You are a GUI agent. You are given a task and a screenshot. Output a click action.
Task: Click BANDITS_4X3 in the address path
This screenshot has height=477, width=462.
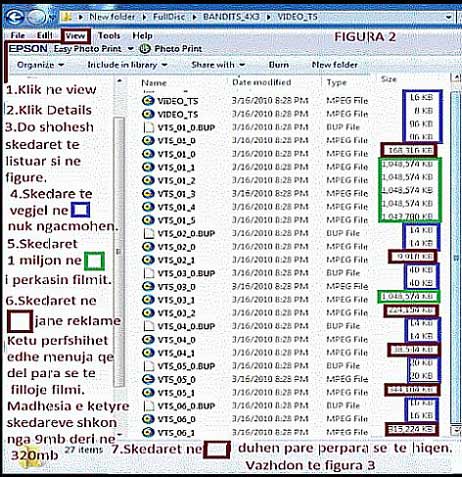click(x=231, y=17)
